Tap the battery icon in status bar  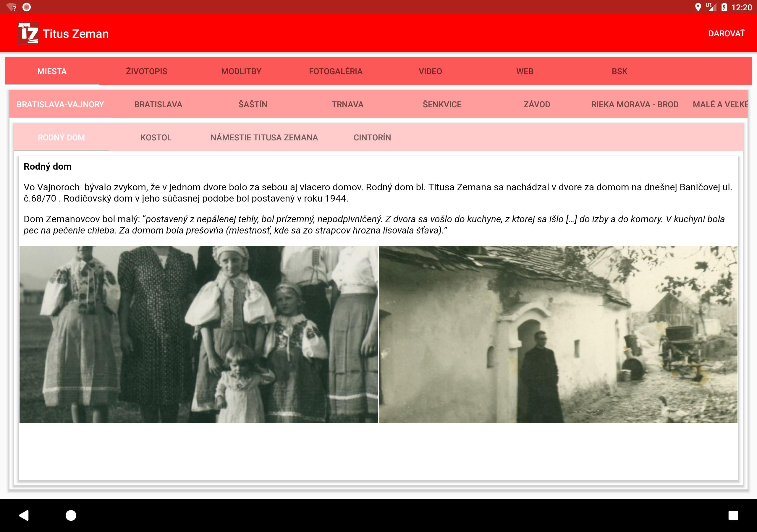point(724,7)
